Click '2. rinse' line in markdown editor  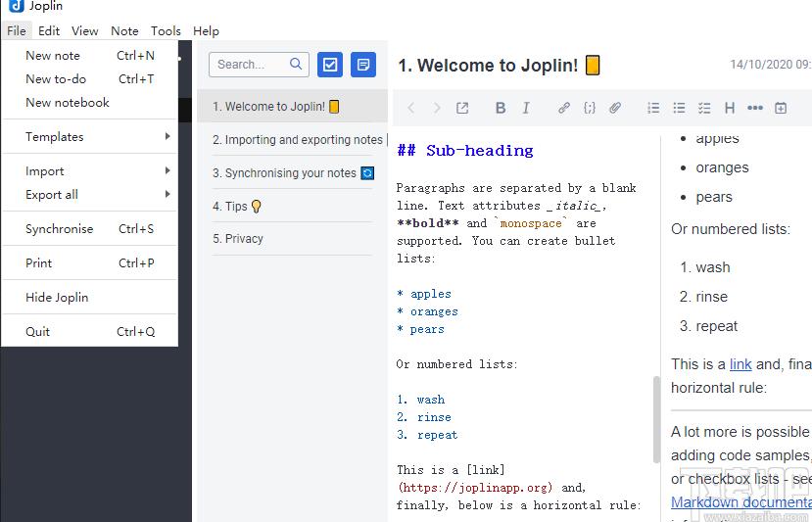click(424, 417)
